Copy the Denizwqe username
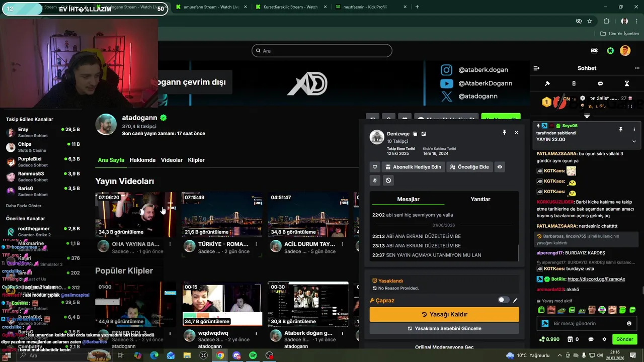The width and height of the screenshot is (644, 362). (x=415, y=134)
